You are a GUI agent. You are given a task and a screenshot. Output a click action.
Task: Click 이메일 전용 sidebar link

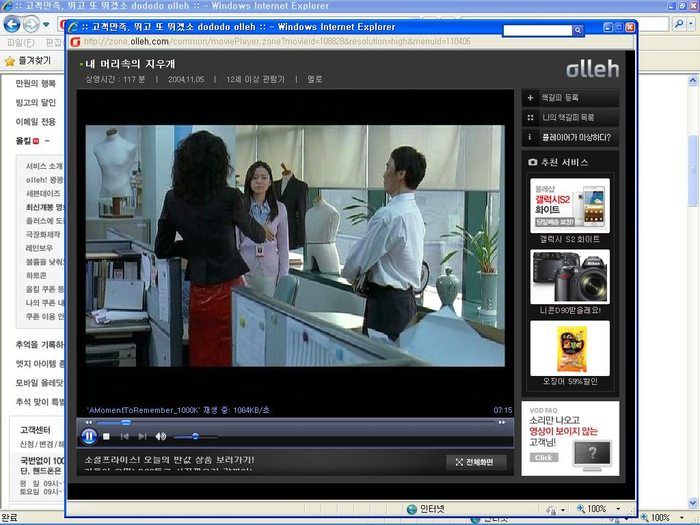point(36,122)
